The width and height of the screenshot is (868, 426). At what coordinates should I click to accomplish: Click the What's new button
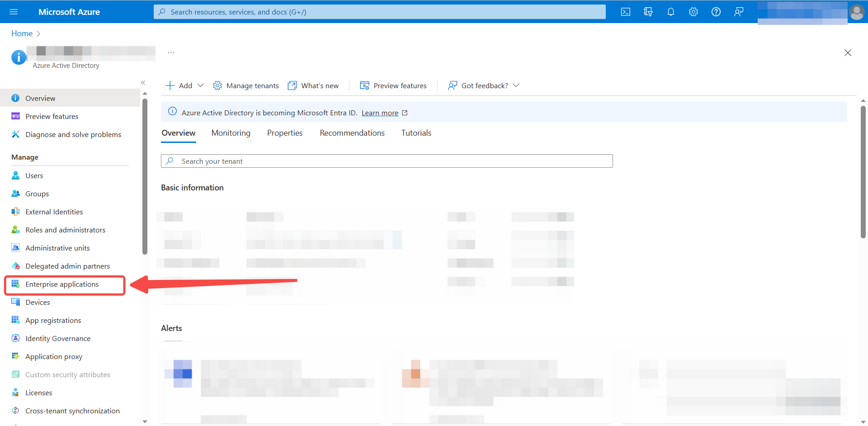click(313, 85)
